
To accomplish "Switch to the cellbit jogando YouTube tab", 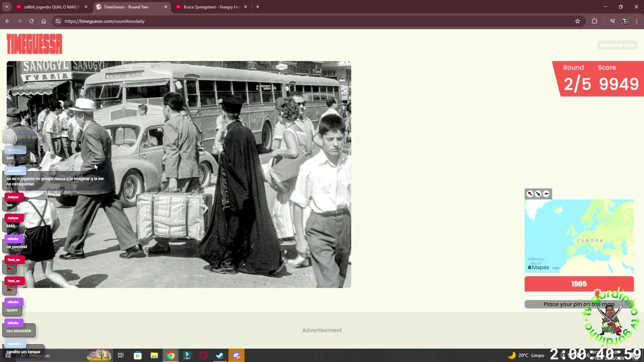I will 50,7.
